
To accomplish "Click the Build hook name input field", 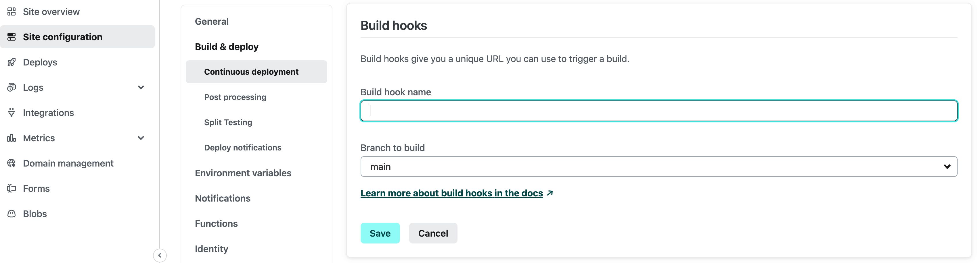I will tap(659, 111).
